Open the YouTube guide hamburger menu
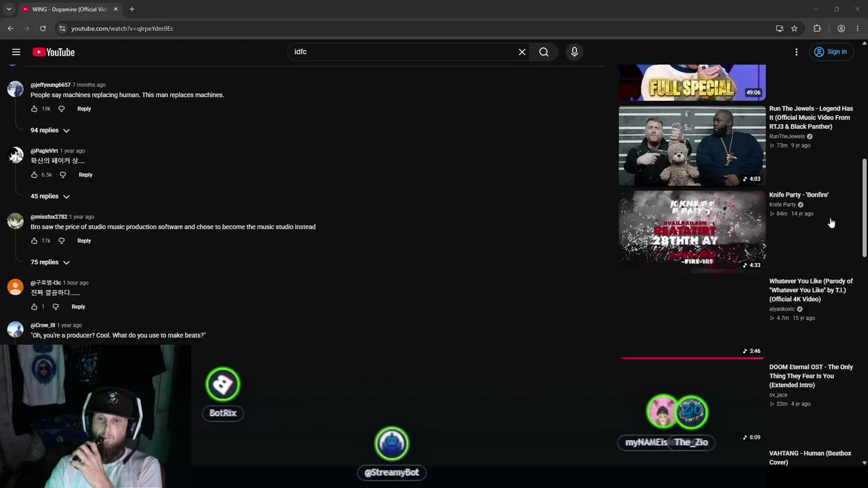This screenshot has width=868, height=488. [x=16, y=52]
